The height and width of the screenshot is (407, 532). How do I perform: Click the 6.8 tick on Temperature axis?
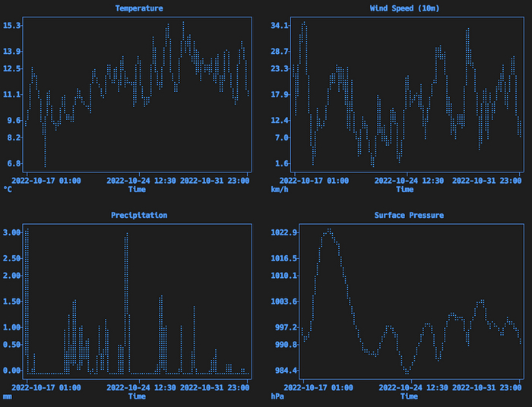coord(14,163)
